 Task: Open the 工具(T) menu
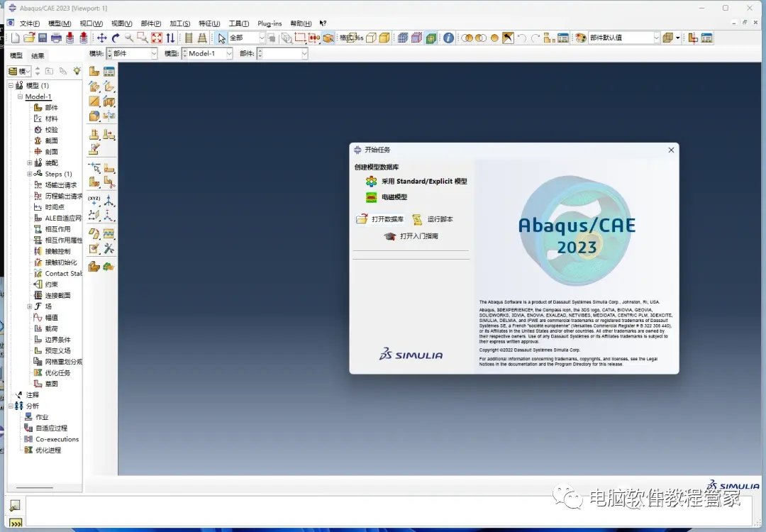point(239,23)
